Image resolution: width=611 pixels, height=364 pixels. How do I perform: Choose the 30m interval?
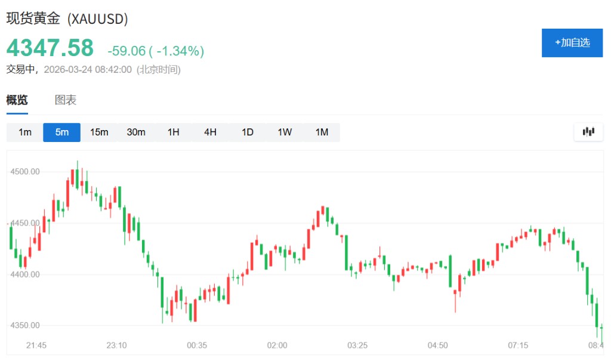click(136, 132)
